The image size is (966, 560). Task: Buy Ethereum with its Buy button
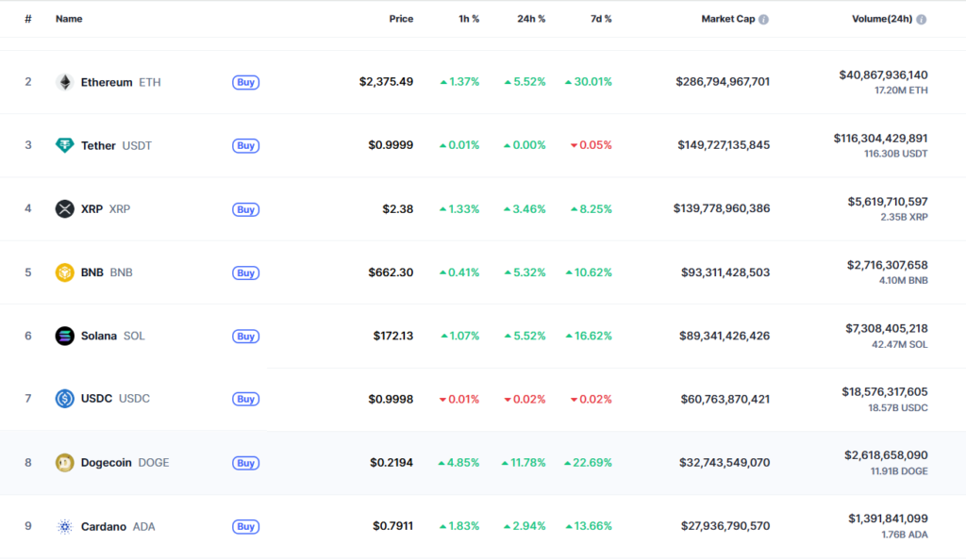tap(246, 82)
